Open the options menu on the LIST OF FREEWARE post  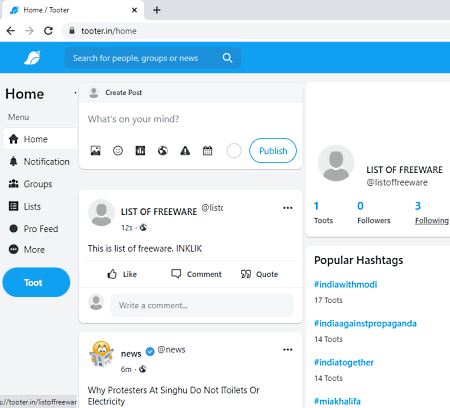[x=288, y=208]
